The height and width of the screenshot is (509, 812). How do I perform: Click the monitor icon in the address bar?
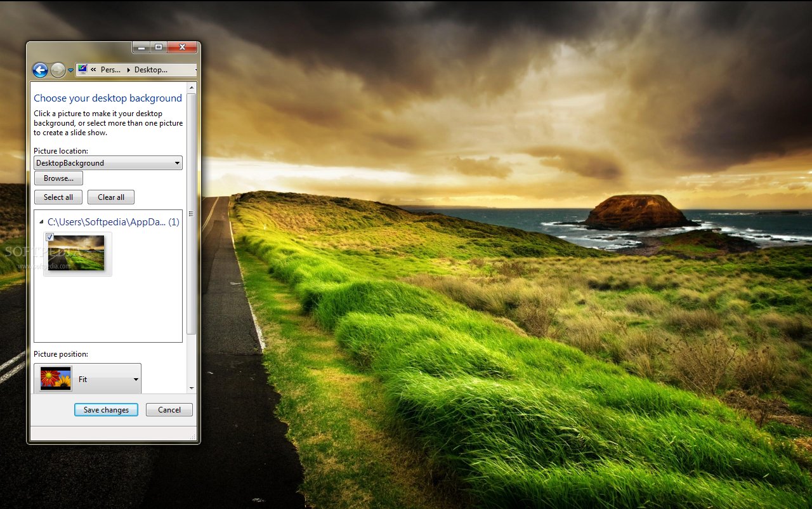coord(82,69)
